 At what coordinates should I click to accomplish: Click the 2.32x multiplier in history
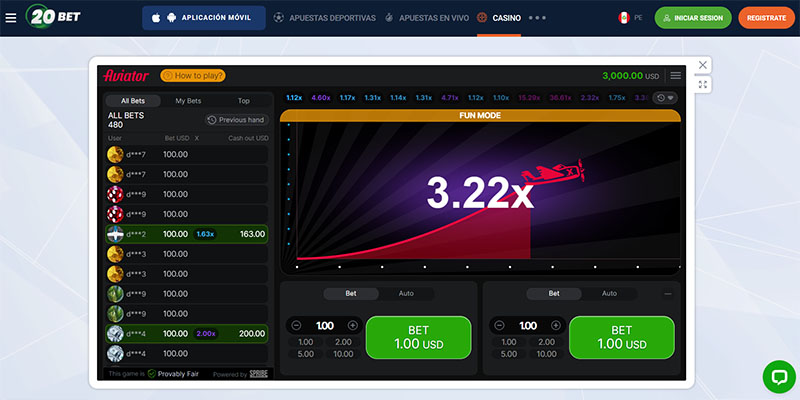[590, 97]
